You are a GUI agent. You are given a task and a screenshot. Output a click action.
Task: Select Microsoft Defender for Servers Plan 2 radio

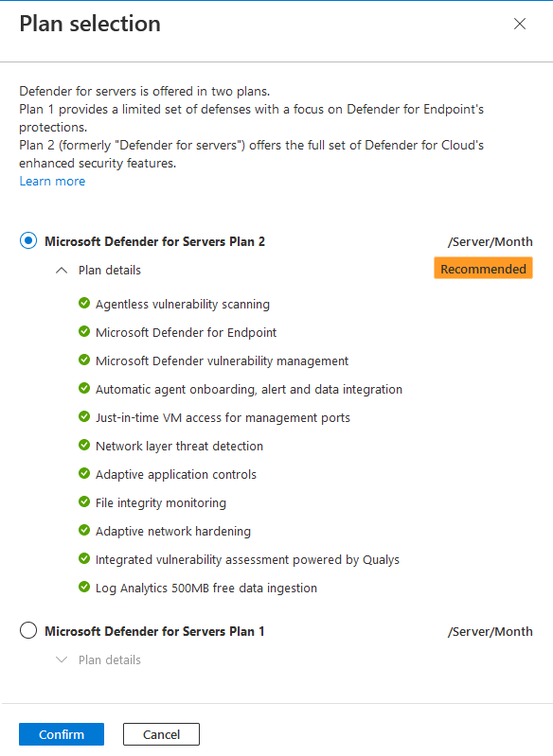28,240
